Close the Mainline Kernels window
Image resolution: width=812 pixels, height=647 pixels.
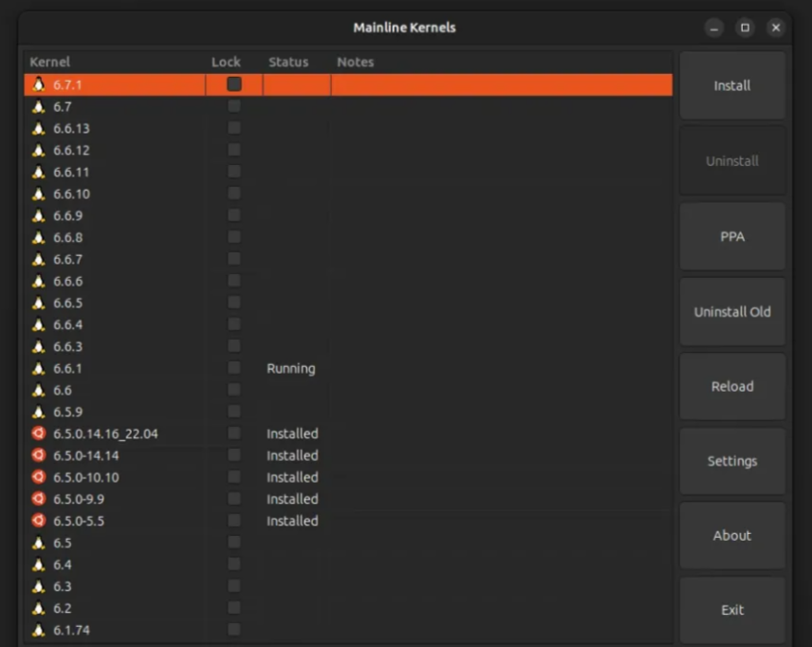[x=776, y=28]
